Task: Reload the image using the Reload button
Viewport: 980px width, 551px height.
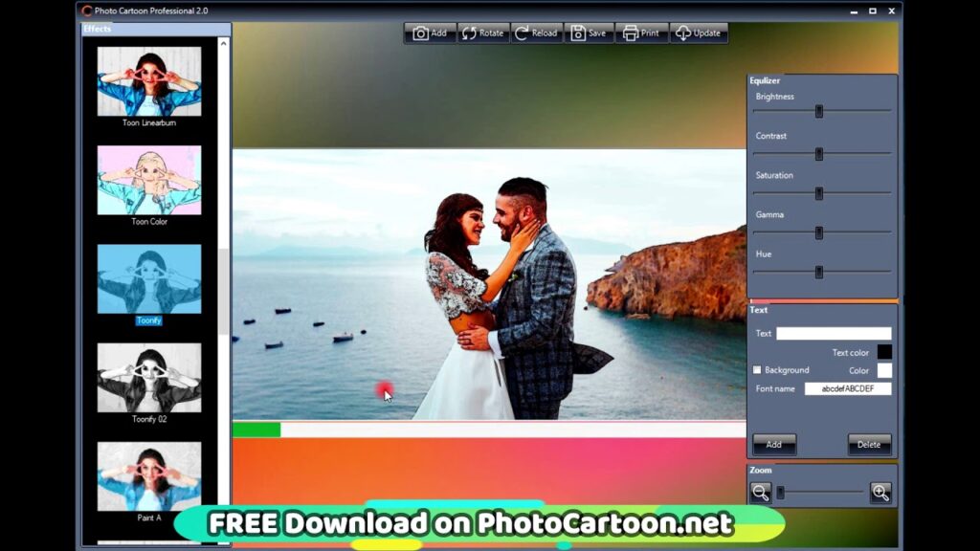Action: pos(536,33)
